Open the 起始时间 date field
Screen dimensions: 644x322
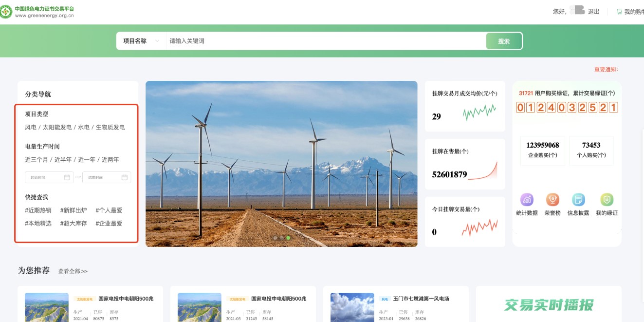click(49, 177)
